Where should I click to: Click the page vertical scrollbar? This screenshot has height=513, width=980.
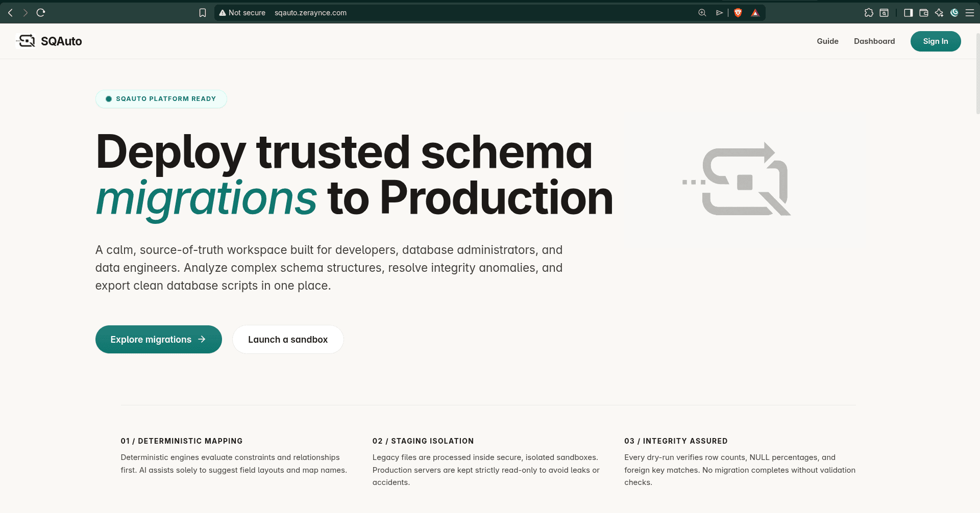point(977,74)
